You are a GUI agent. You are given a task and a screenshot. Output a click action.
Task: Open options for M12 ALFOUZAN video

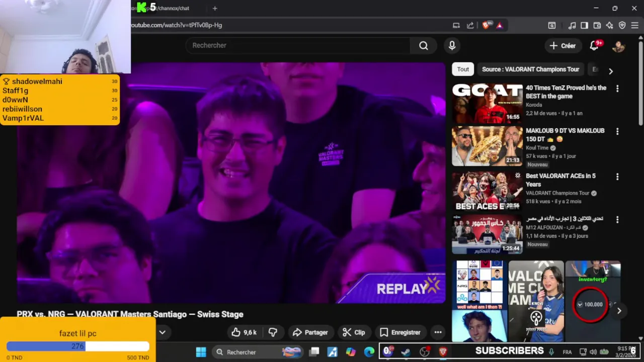[617, 220]
